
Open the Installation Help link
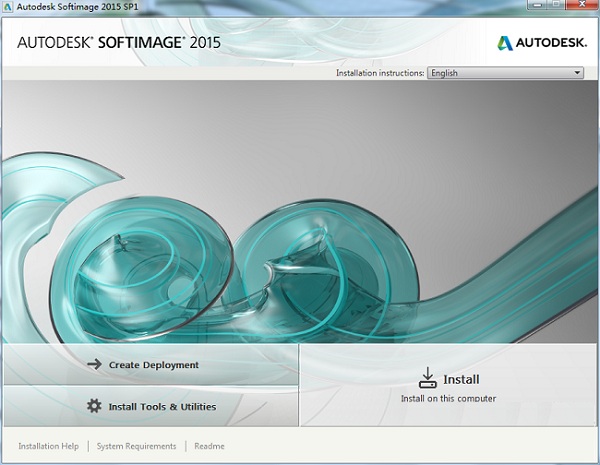tap(49, 446)
